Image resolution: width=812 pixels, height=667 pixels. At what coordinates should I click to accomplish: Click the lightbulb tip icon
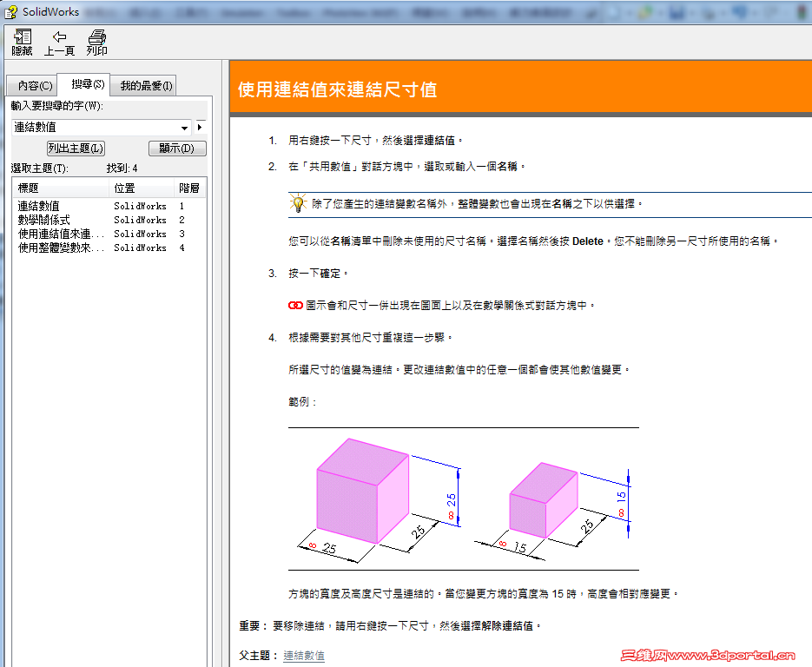(298, 203)
